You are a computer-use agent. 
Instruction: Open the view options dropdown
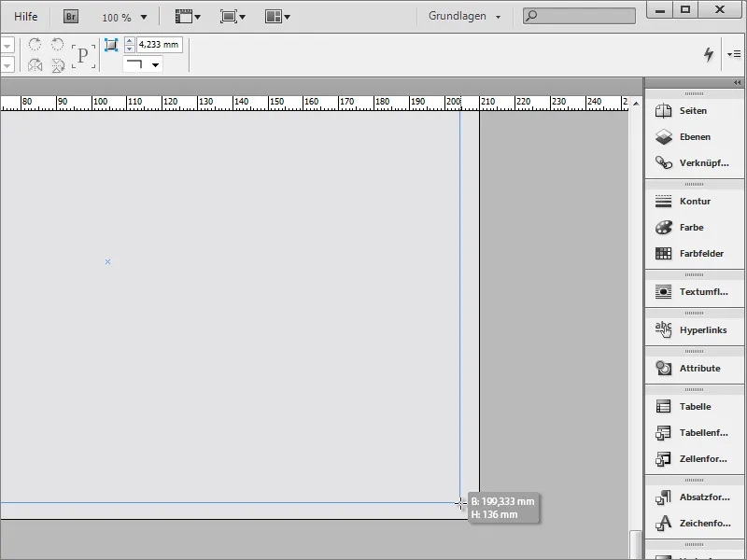click(188, 17)
